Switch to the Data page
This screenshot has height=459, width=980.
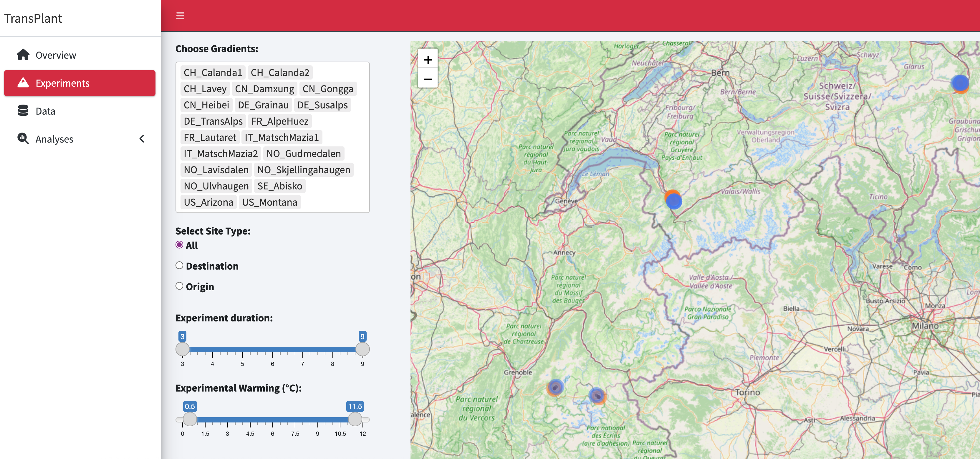(x=46, y=111)
